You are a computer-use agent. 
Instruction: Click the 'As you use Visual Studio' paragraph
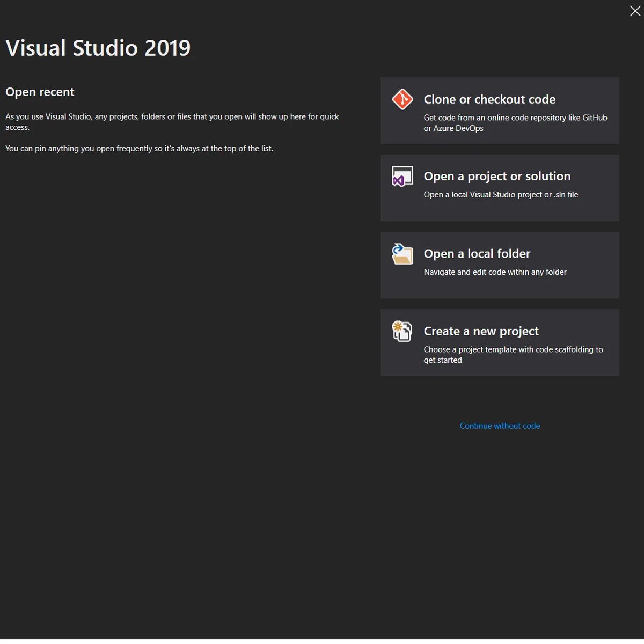pyautogui.click(x=172, y=122)
